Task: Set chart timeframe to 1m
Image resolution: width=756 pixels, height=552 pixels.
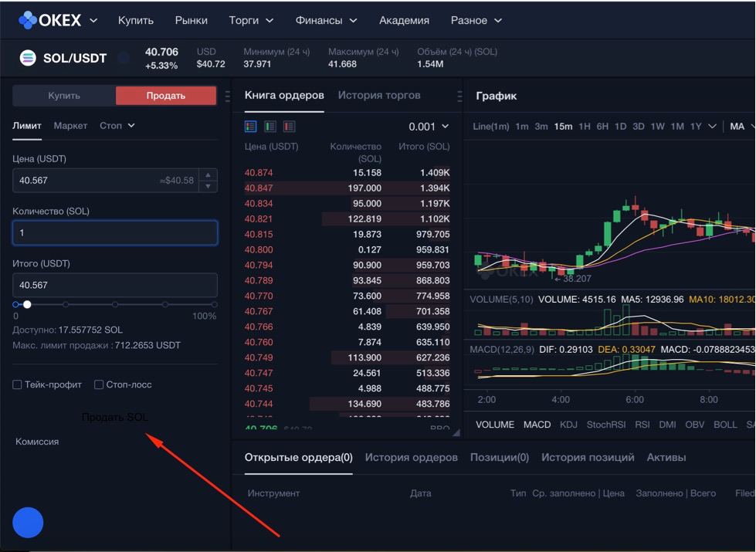Action: (x=522, y=127)
